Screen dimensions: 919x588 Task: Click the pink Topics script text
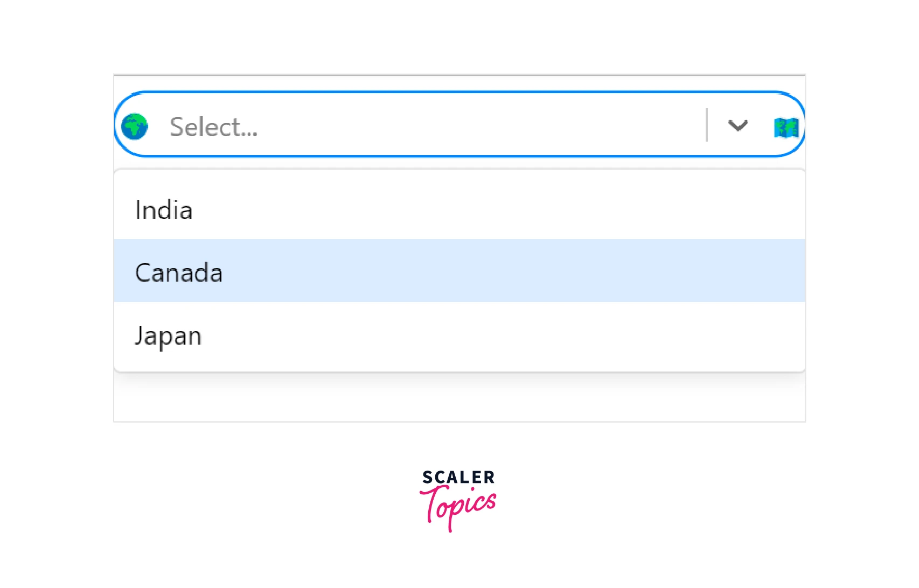[459, 507]
